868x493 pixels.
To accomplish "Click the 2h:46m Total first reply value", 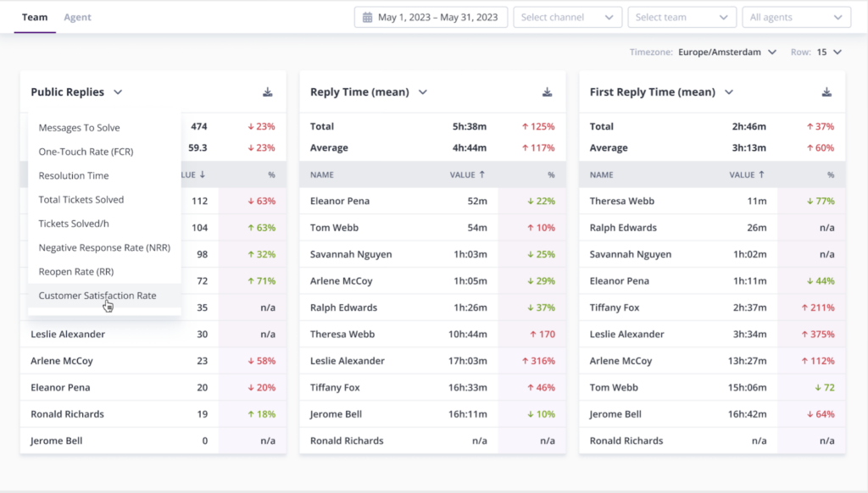I will (749, 126).
